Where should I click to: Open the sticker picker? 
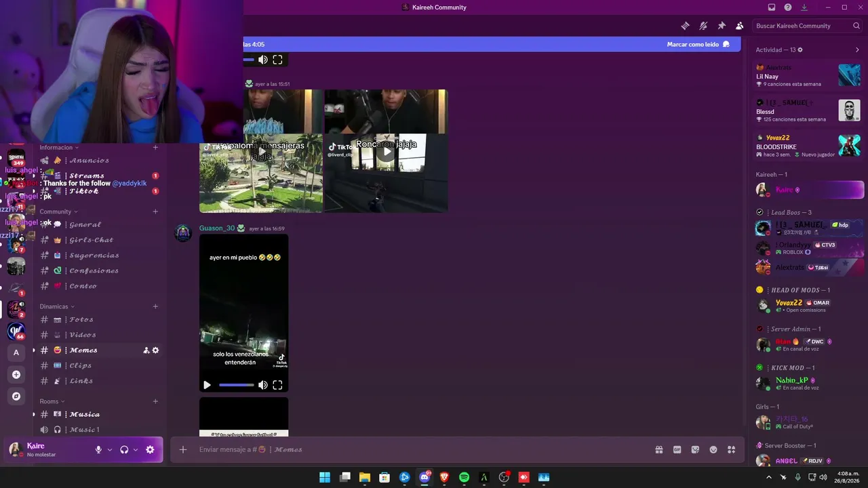click(695, 449)
